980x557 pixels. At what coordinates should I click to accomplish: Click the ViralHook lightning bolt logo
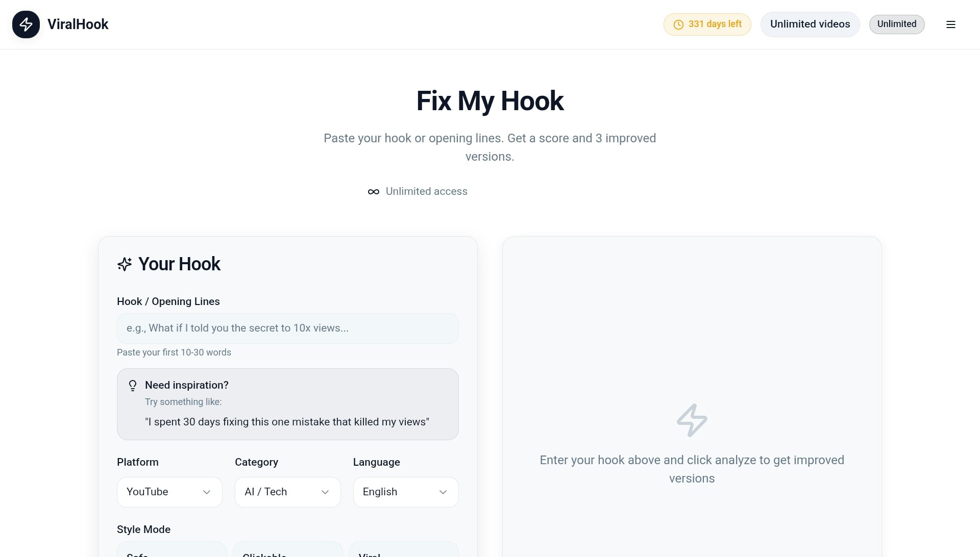point(26,24)
